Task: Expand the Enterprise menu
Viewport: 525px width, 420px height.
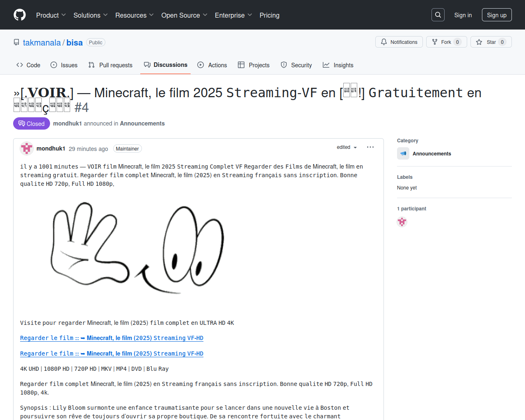Action: coord(233,15)
